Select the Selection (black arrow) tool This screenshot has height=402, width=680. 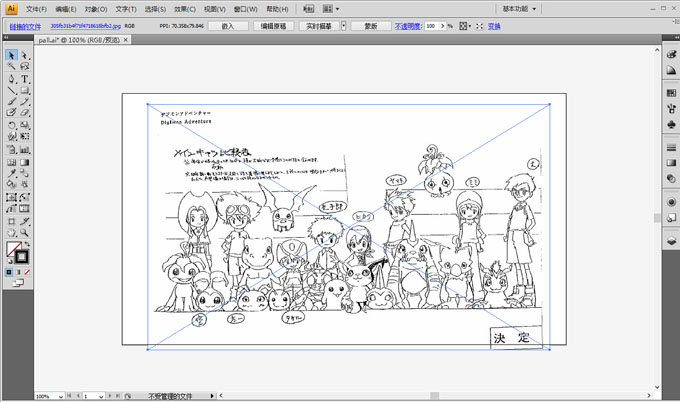pyautogui.click(x=11, y=55)
